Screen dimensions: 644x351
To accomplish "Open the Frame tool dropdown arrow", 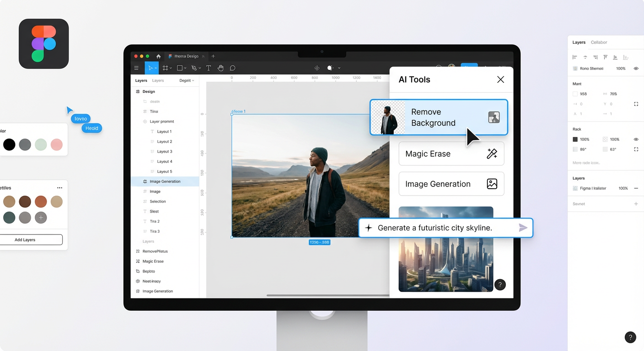I will pyautogui.click(x=171, y=68).
